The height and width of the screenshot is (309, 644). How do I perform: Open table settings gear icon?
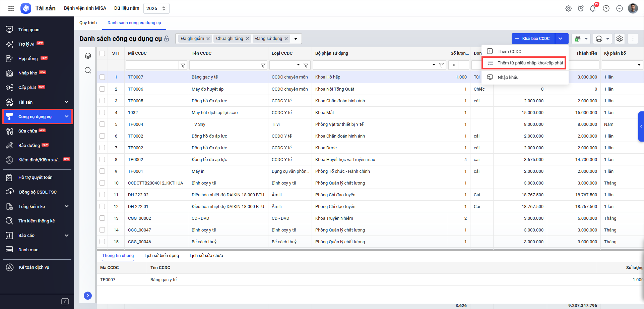pos(620,39)
